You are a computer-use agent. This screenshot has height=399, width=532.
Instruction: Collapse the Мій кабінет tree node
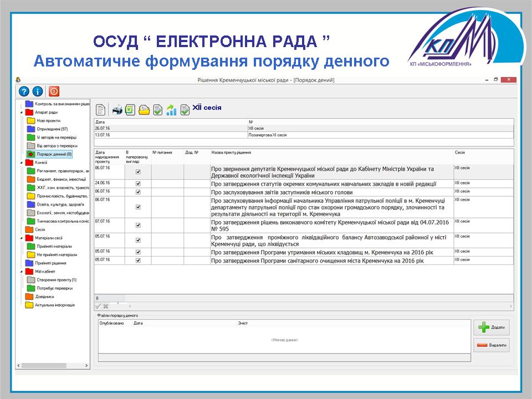(21, 272)
